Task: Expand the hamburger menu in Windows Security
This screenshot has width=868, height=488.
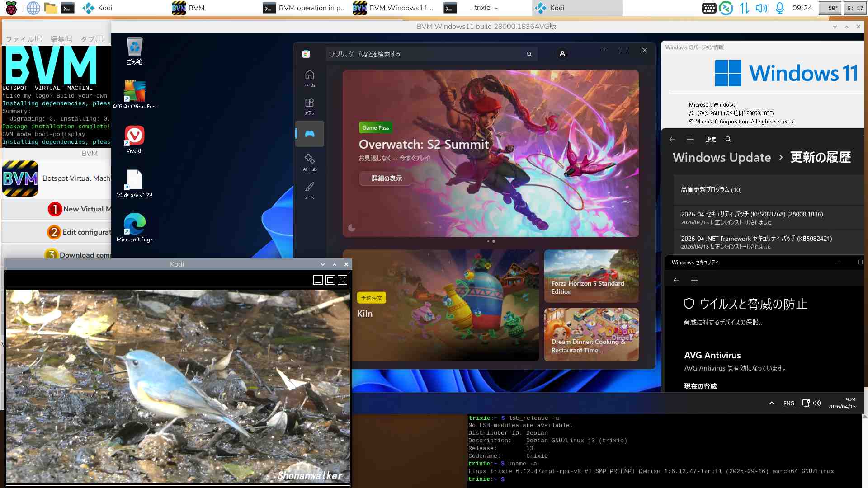Action: (x=694, y=280)
